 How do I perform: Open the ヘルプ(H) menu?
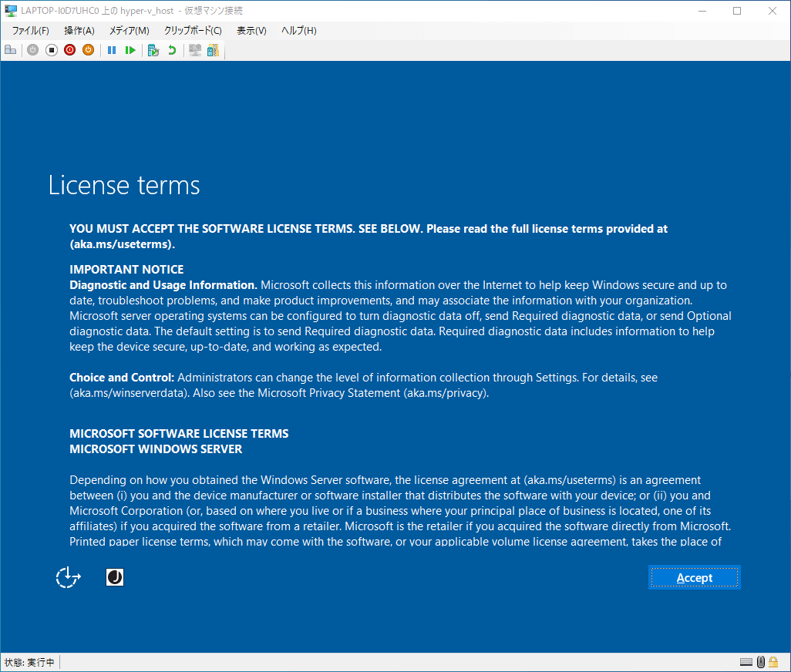point(298,31)
